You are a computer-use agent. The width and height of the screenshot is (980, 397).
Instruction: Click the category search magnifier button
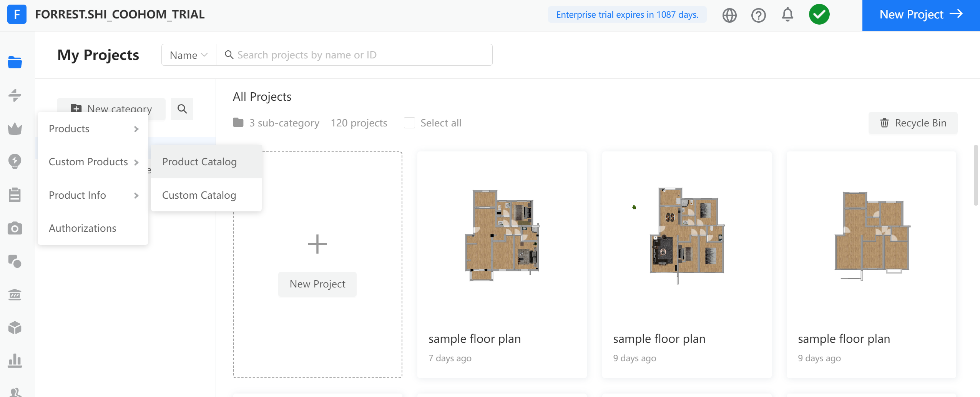182,109
